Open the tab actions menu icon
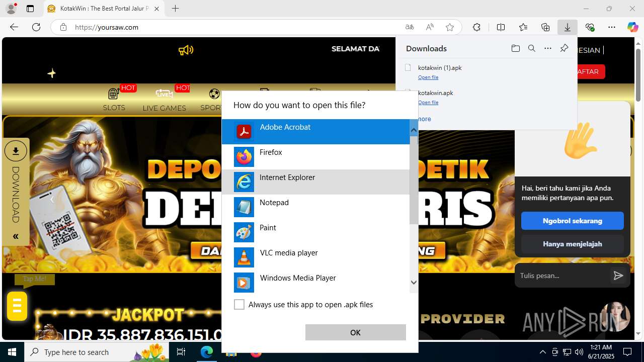The width and height of the screenshot is (644, 362). coord(30,9)
